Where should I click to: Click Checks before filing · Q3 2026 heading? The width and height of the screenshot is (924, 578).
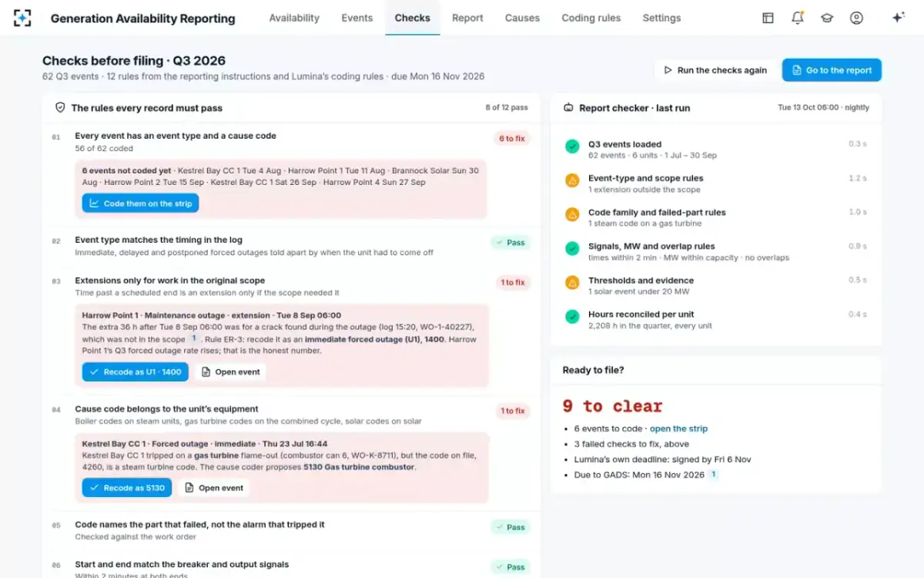click(134, 61)
